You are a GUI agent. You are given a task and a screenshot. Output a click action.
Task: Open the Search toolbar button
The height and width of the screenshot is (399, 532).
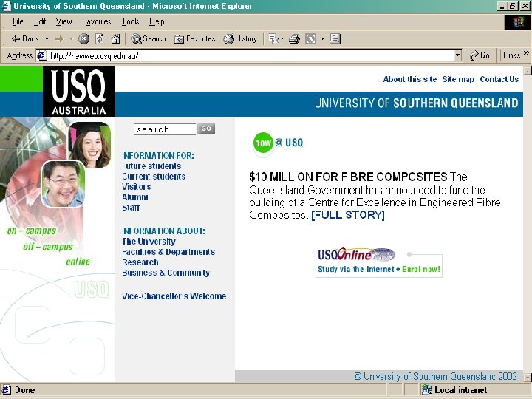149,39
